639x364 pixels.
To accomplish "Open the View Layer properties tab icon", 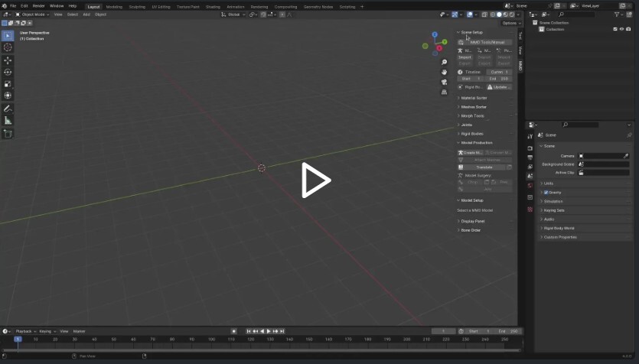I will point(530,167).
